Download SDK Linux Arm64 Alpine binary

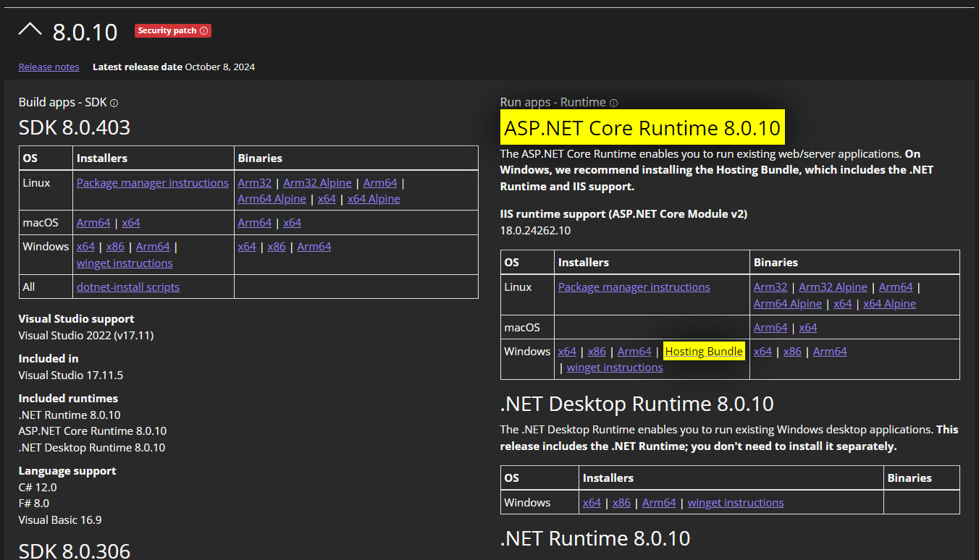click(x=272, y=199)
